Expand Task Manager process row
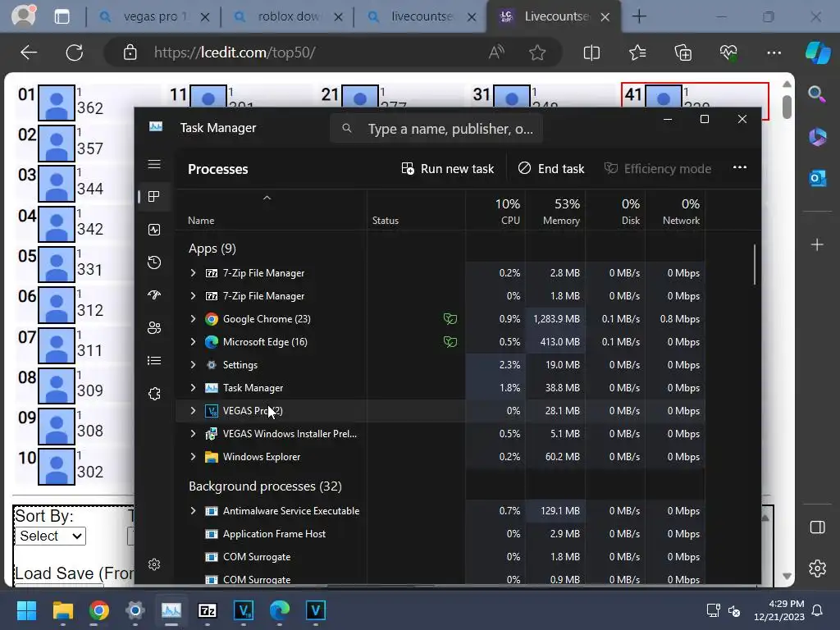Image resolution: width=840 pixels, height=630 pixels. pos(193,388)
